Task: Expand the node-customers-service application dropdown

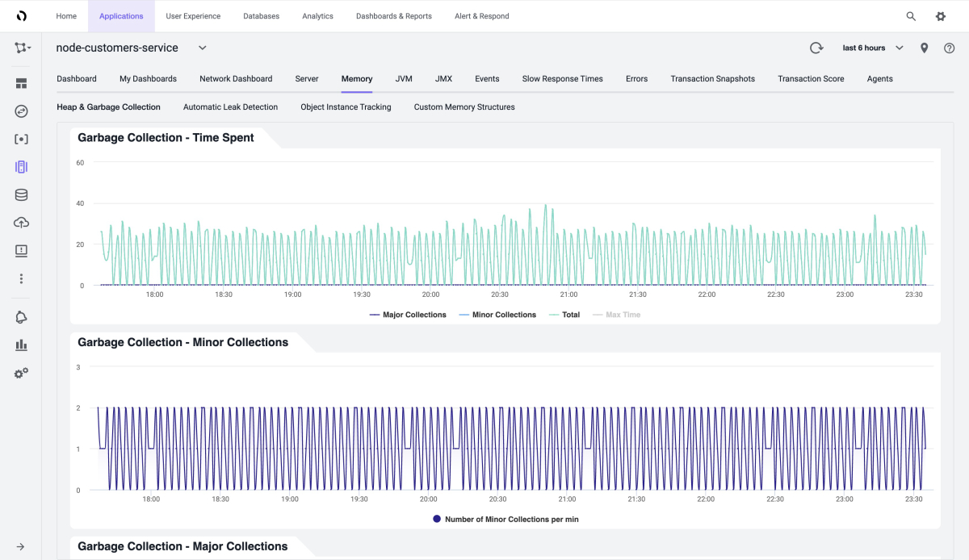Action: pos(202,48)
